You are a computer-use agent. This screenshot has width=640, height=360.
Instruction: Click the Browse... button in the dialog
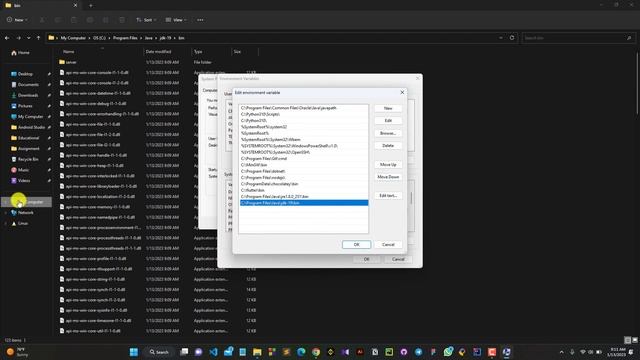pos(388,133)
